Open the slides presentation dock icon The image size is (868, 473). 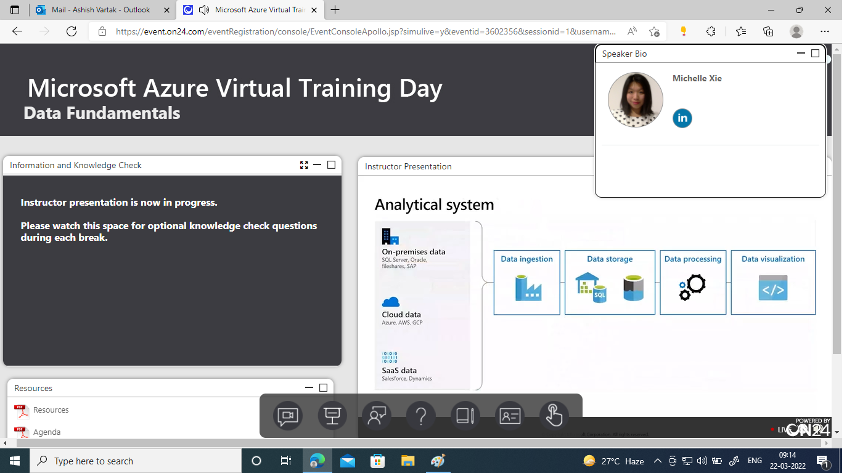point(332,416)
